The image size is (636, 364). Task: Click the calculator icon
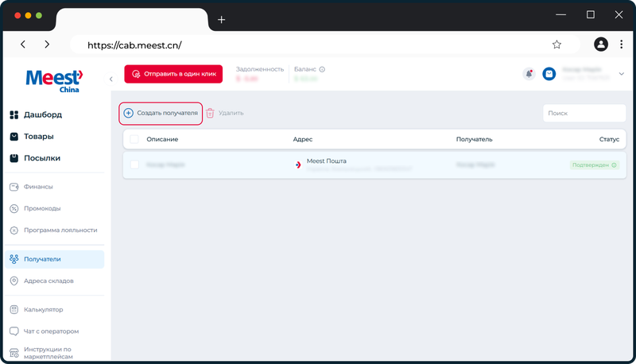(x=14, y=310)
